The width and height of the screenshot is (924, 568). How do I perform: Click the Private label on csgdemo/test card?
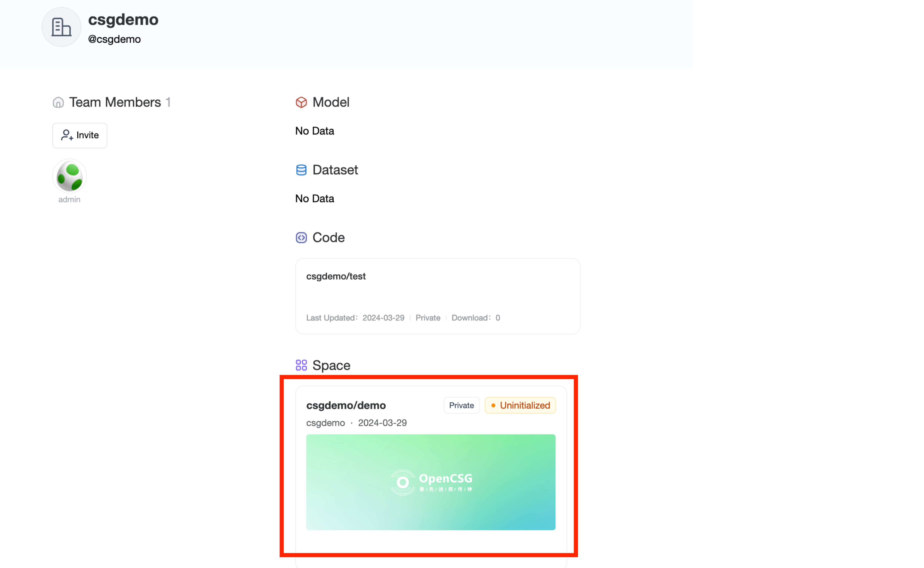pyautogui.click(x=428, y=317)
